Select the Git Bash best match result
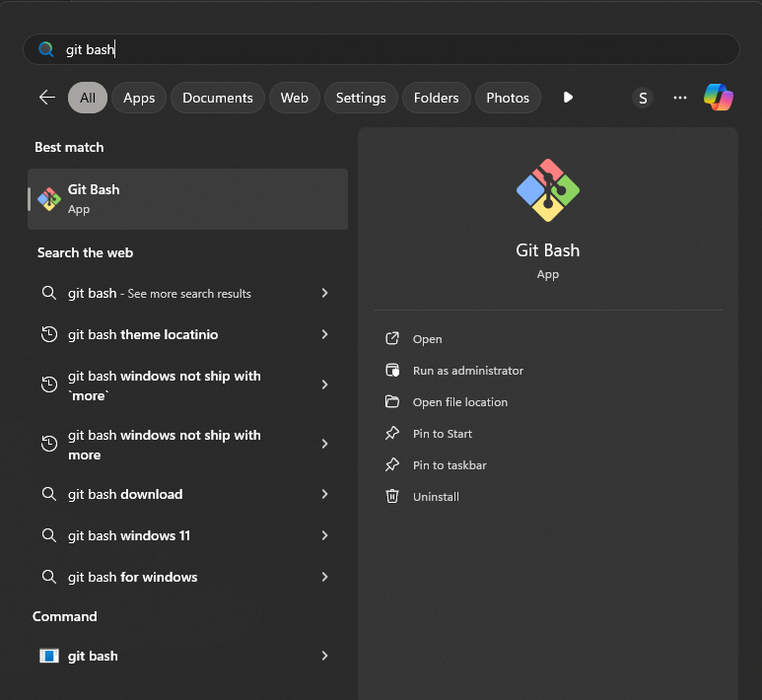The height and width of the screenshot is (700, 762). pyautogui.click(x=187, y=198)
